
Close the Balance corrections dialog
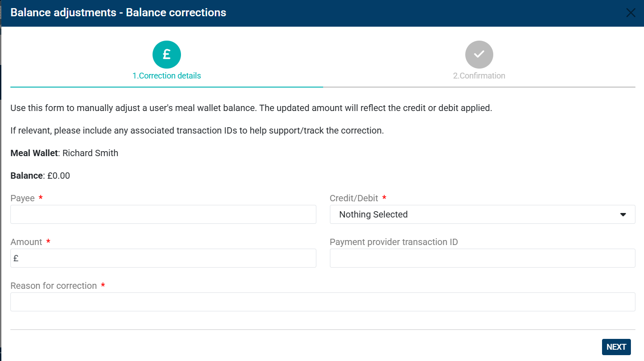(630, 13)
